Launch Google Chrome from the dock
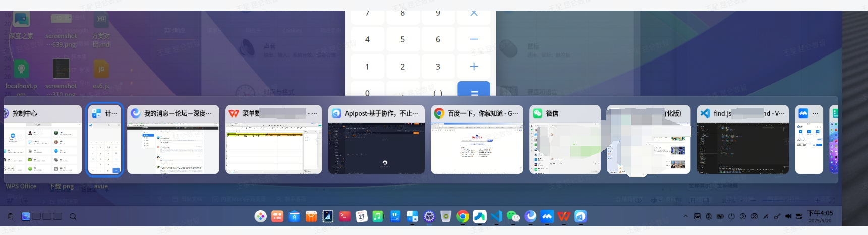 point(462,216)
